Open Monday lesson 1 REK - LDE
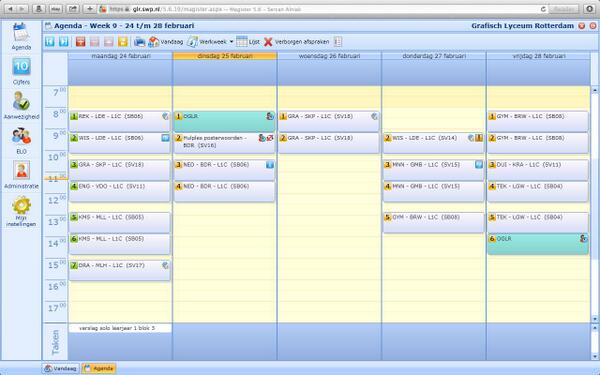The height and width of the screenshot is (375, 600). click(120, 121)
